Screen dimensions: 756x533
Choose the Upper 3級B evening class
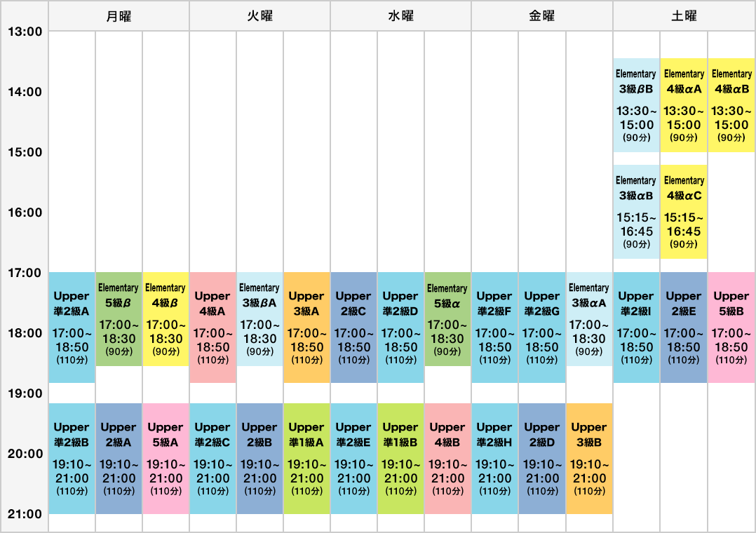click(589, 459)
